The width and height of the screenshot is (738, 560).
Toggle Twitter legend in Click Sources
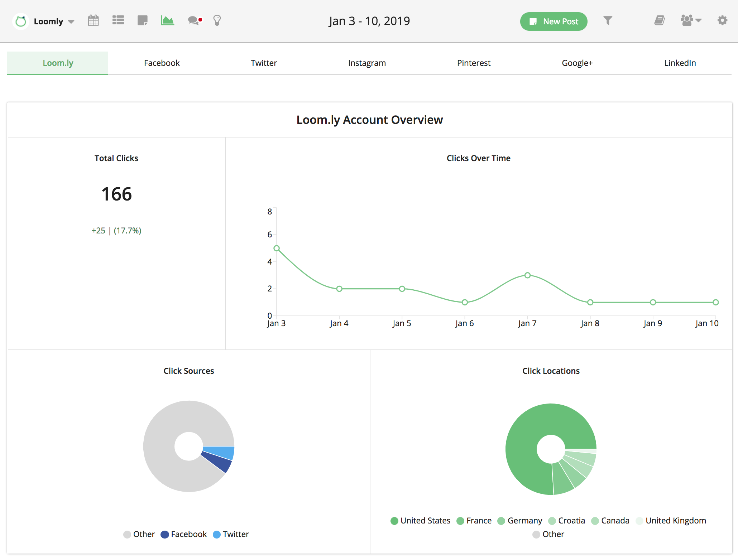(x=231, y=534)
